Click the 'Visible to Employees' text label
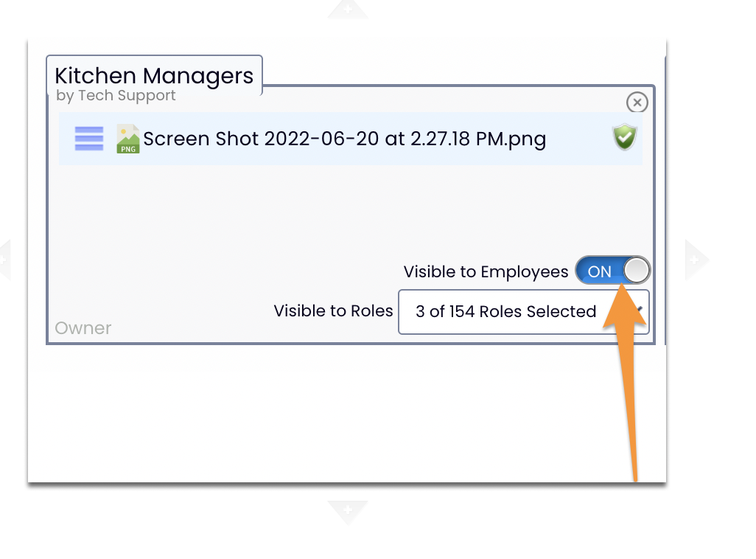The image size is (756, 559). click(x=486, y=272)
